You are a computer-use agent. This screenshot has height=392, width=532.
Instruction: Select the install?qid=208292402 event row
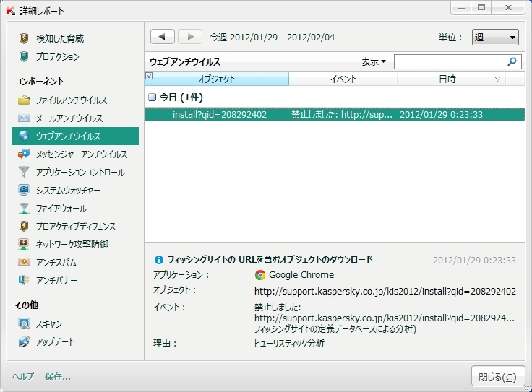click(x=335, y=115)
